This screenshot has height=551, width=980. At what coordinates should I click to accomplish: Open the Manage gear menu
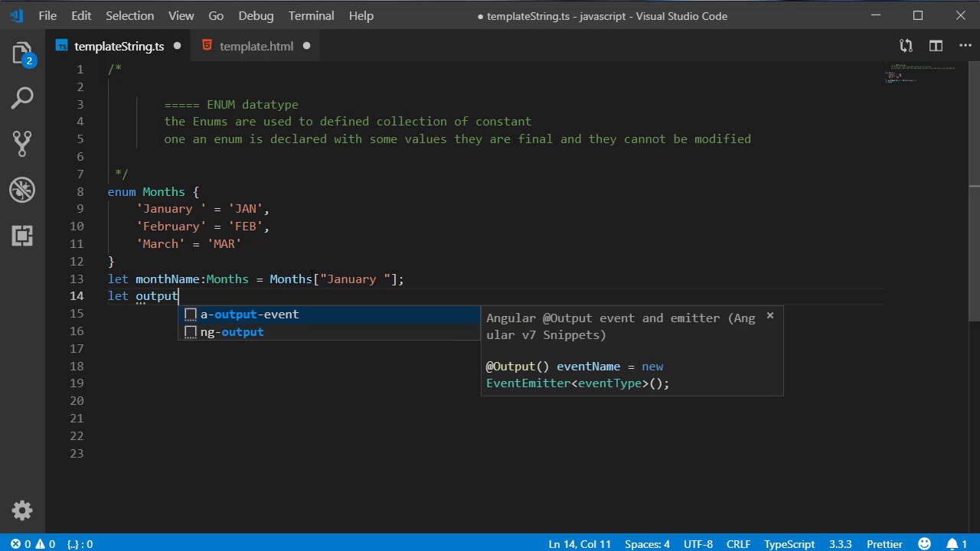click(22, 510)
